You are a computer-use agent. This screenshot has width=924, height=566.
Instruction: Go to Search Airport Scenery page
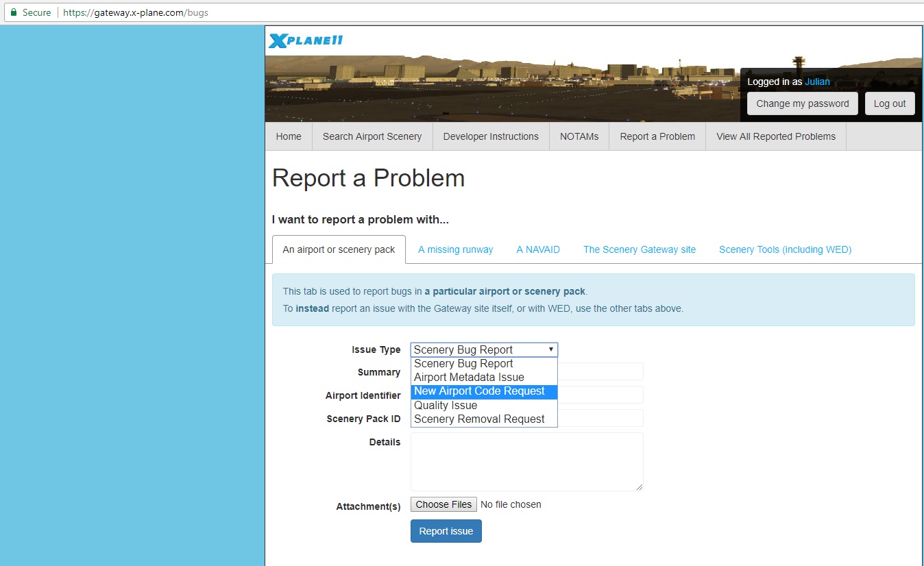(372, 136)
